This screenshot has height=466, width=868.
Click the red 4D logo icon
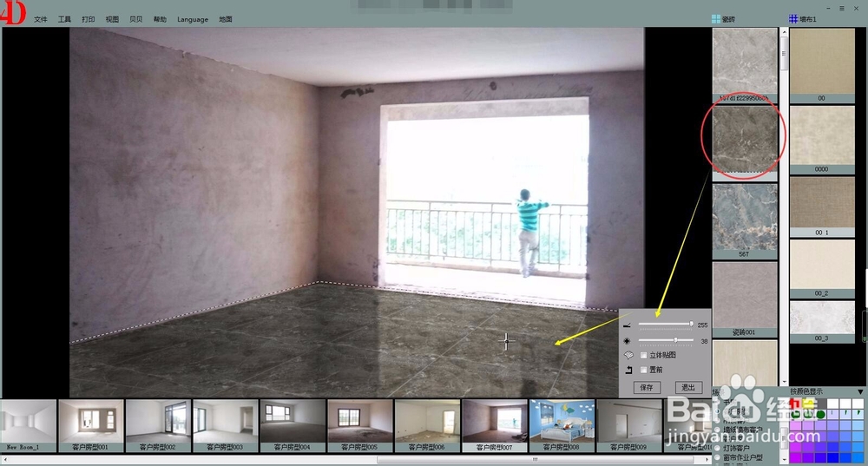point(13,12)
